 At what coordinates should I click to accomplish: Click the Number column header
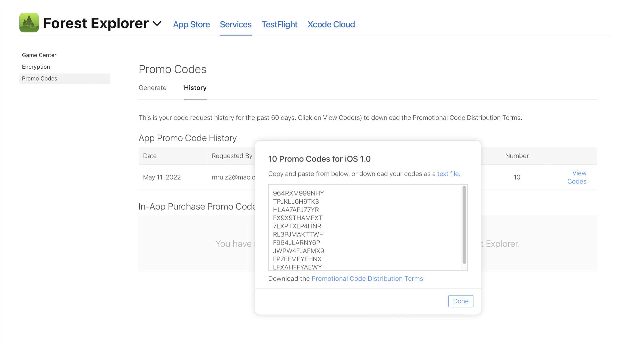click(x=517, y=156)
